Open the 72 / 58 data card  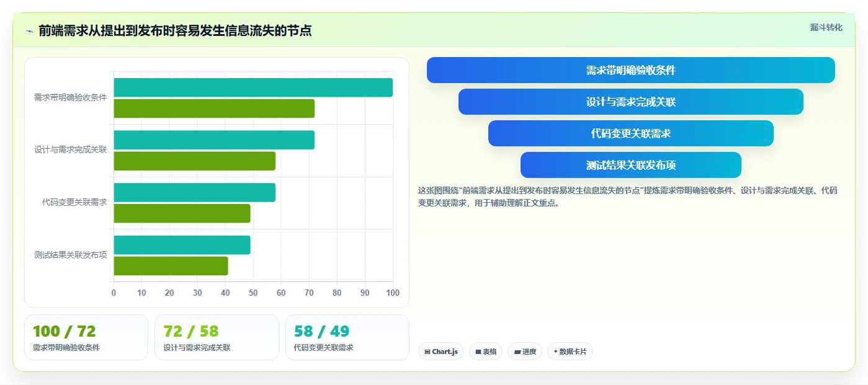[x=217, y=337]
